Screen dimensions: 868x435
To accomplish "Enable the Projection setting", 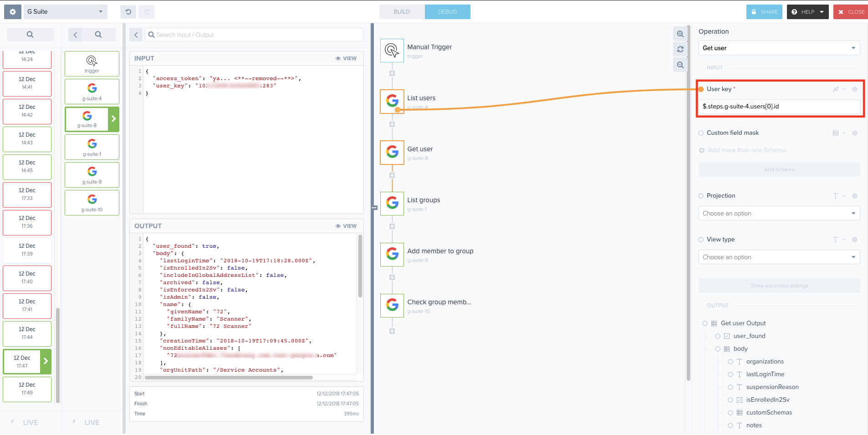I will [x=702, y=195].
